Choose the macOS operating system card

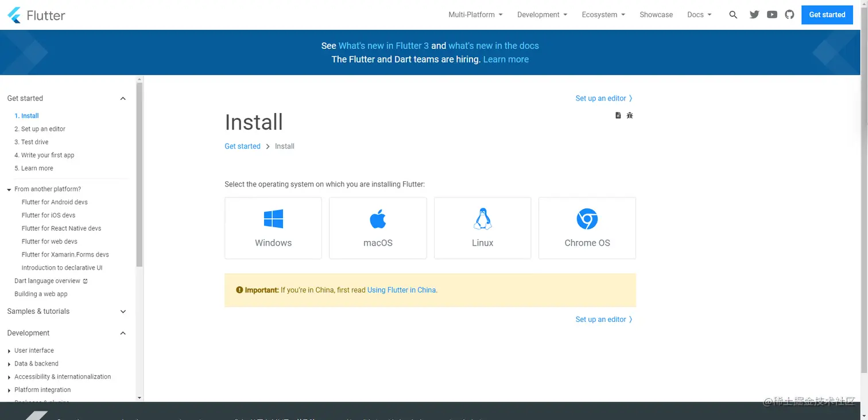coord(378,228)
